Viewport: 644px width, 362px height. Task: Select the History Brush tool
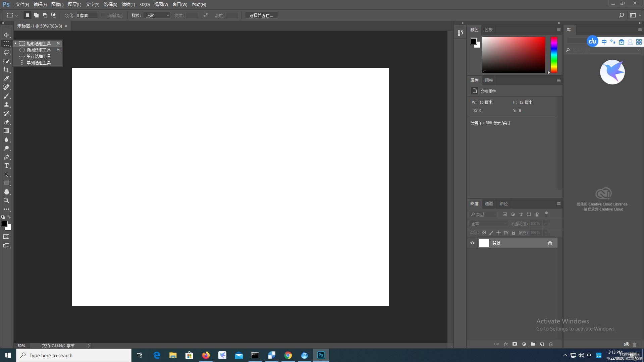pos(6,113)
